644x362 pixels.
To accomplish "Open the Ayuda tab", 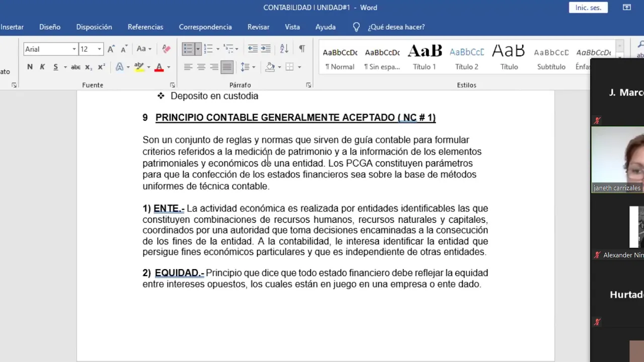I will [x=326, y=27].
